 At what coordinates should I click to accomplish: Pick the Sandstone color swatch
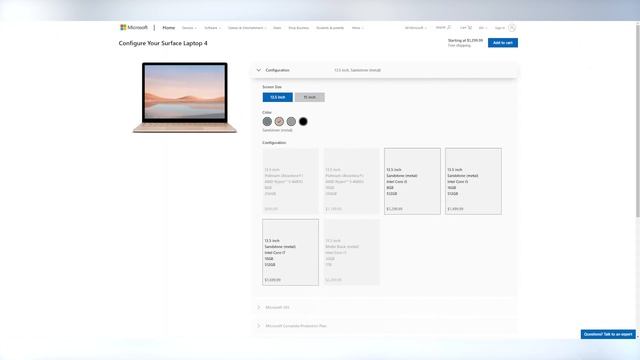click(279, 121)
